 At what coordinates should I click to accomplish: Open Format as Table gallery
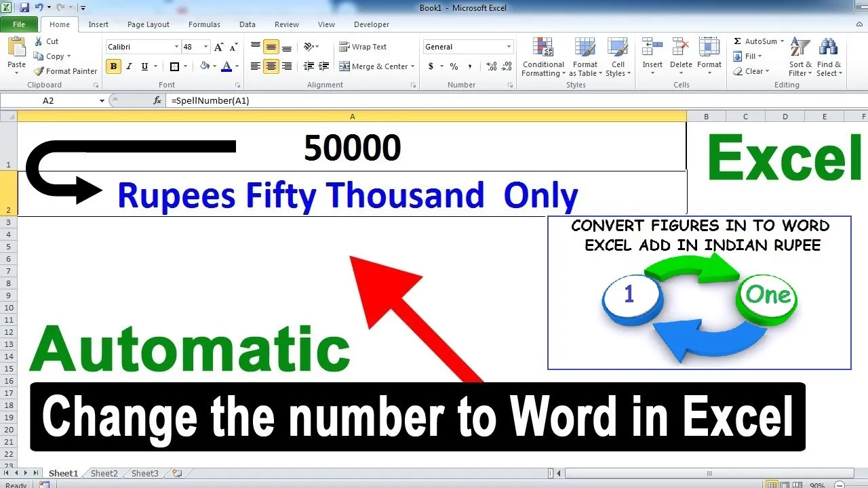coord(584,57)
